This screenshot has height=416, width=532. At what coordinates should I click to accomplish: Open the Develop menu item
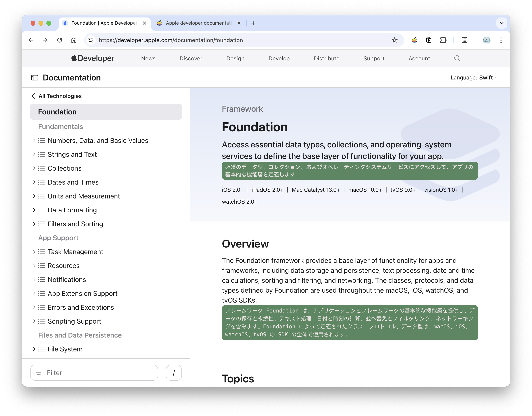pos(279,59)
